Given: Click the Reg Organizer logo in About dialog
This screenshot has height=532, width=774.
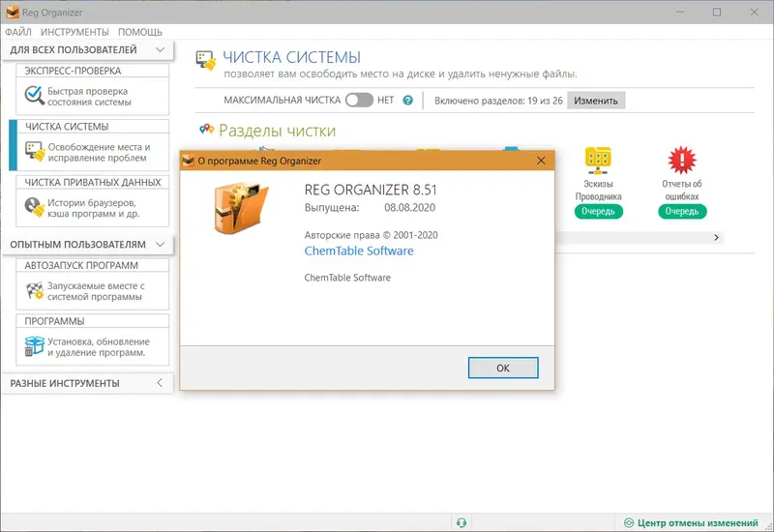Looking at the screenshot, I should click(241, 208).
